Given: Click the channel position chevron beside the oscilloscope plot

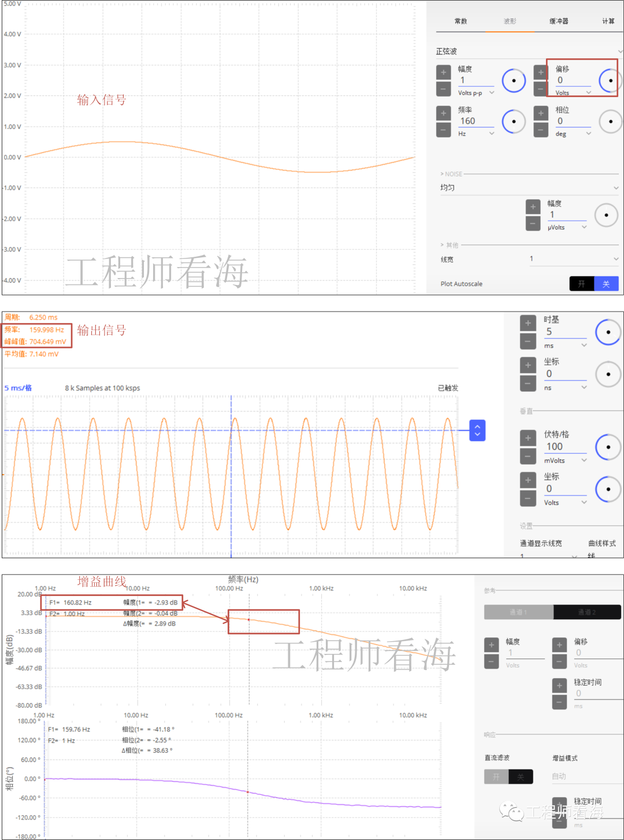Looking at the screenshot, I should coord(477,430).
